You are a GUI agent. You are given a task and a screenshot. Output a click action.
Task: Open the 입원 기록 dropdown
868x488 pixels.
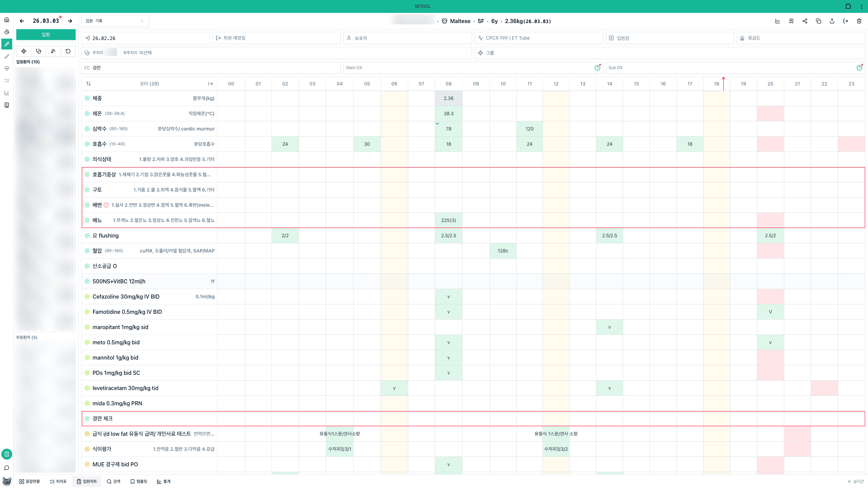(115, 21)
